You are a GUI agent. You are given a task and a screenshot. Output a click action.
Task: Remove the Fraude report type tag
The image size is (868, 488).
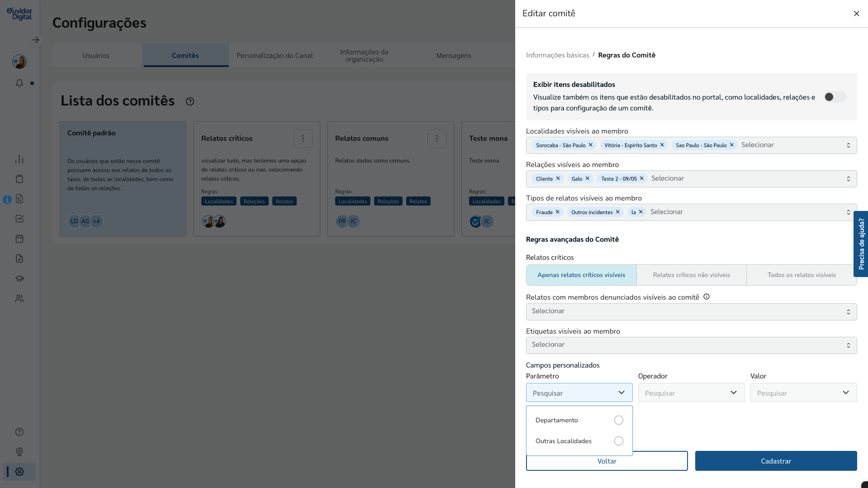point(557,212)
